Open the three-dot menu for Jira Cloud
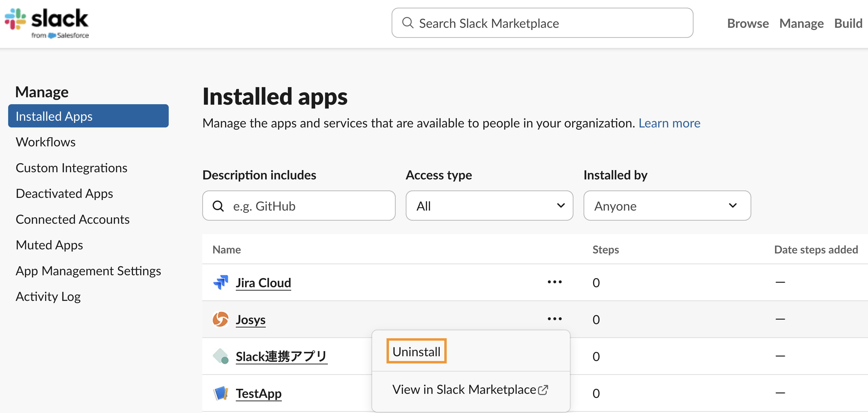 [554, 282]
